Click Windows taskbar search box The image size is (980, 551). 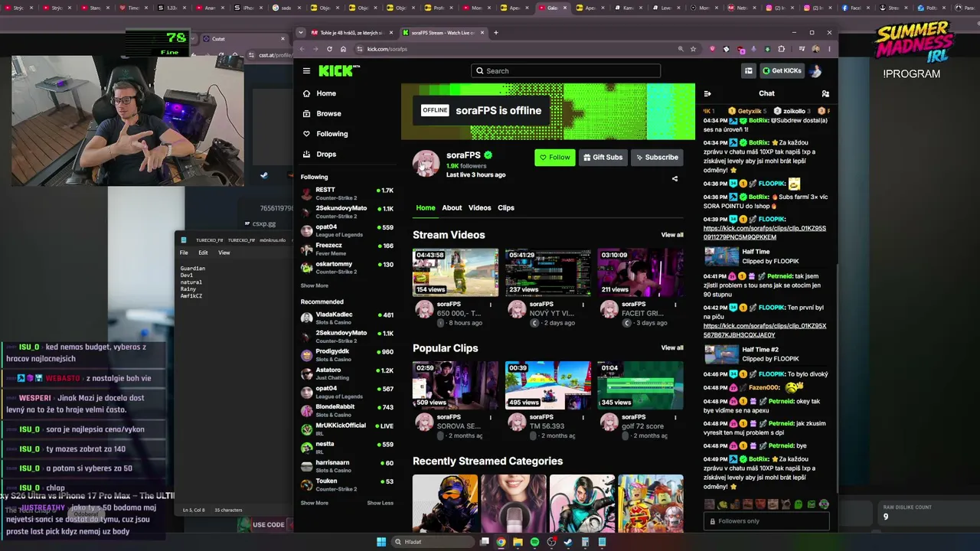[x=431, y=542]
